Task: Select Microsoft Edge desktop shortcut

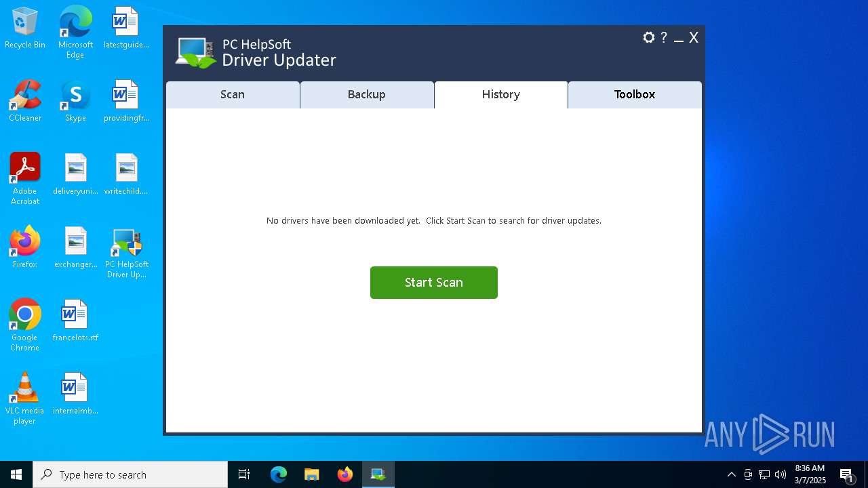Action: [75, 33]
